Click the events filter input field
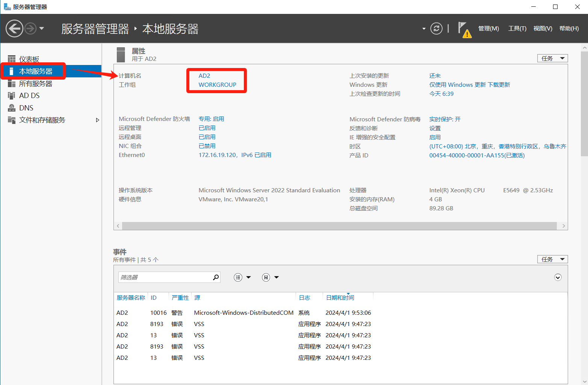The image size is (588, 385). tap(165, 277)
